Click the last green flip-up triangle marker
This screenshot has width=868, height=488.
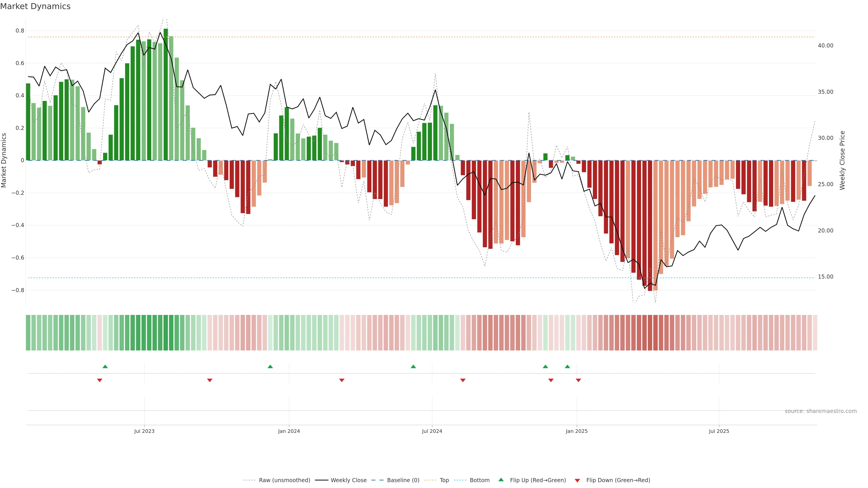567,366
